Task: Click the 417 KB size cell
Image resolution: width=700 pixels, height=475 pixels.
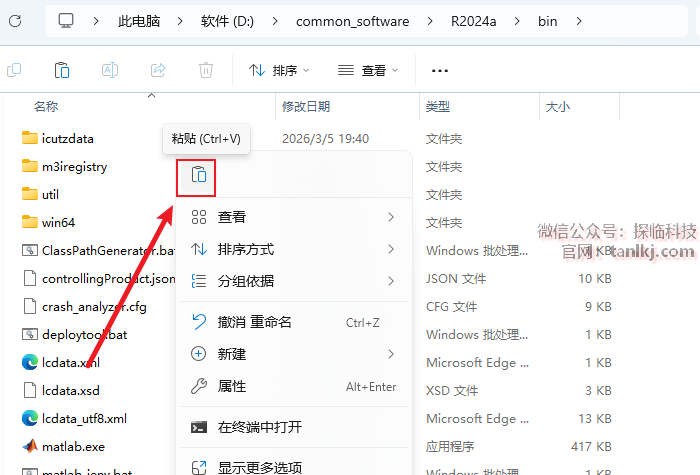Action: 591,446
